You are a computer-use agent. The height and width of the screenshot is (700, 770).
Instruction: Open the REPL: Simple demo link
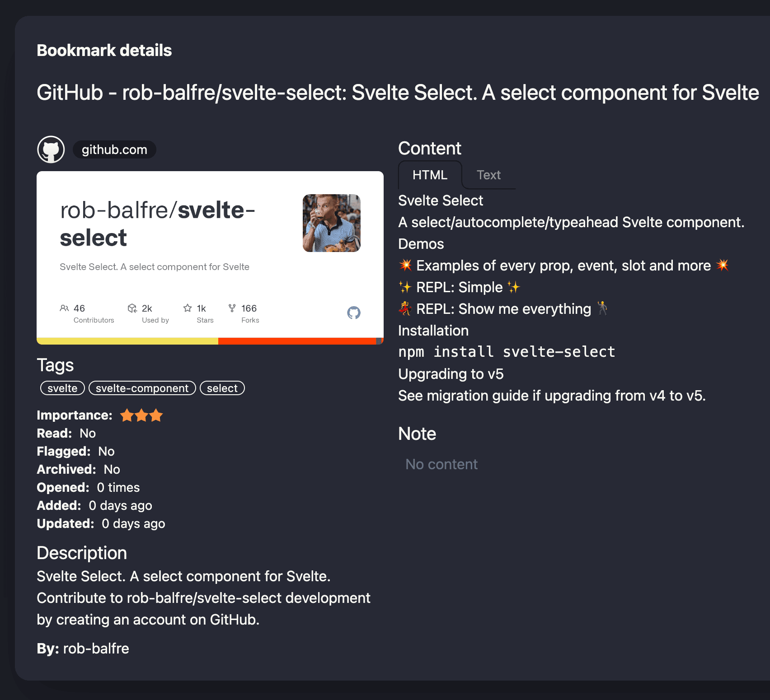pyautogui.click(x=459, y=287)
